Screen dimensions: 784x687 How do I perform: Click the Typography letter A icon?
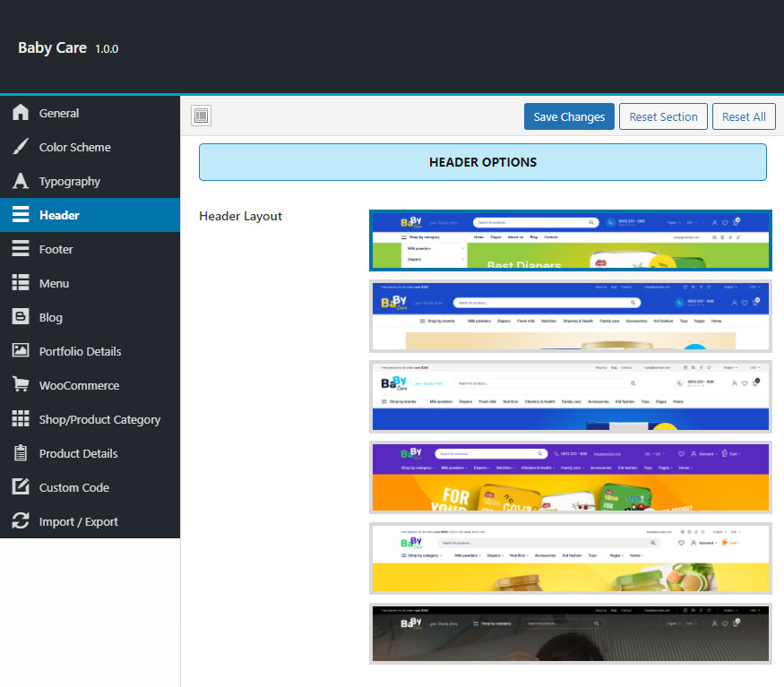pyautogui.click(x=21, y=181)
